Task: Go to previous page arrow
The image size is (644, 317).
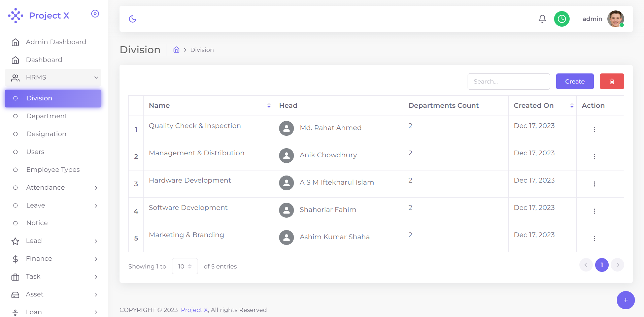Action: [586, 265]
